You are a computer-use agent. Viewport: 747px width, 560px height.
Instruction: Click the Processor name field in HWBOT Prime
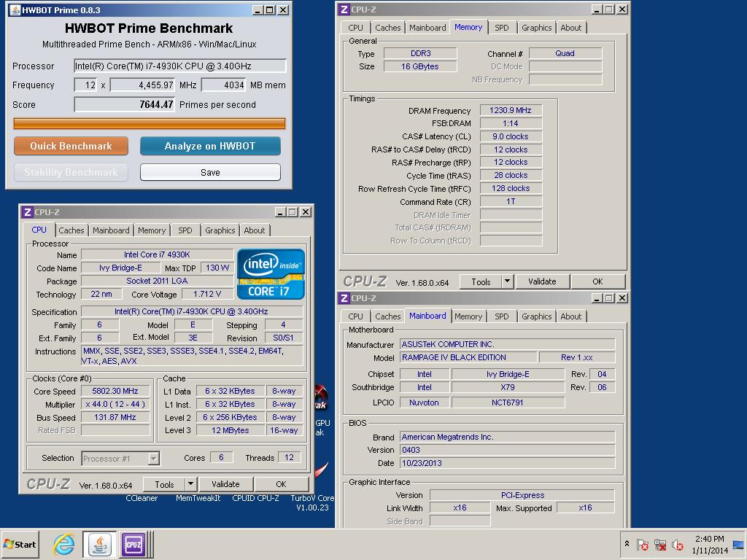180,66
